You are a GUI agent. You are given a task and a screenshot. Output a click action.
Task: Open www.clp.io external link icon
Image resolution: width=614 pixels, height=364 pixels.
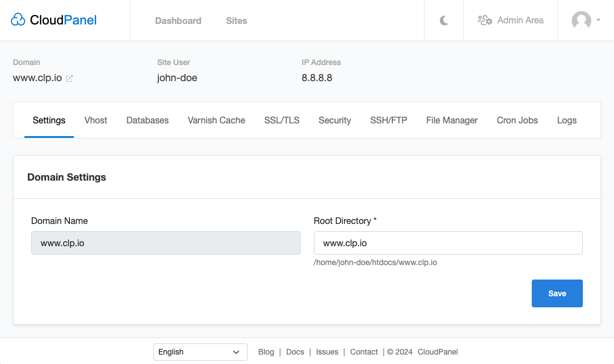point(69,78)
